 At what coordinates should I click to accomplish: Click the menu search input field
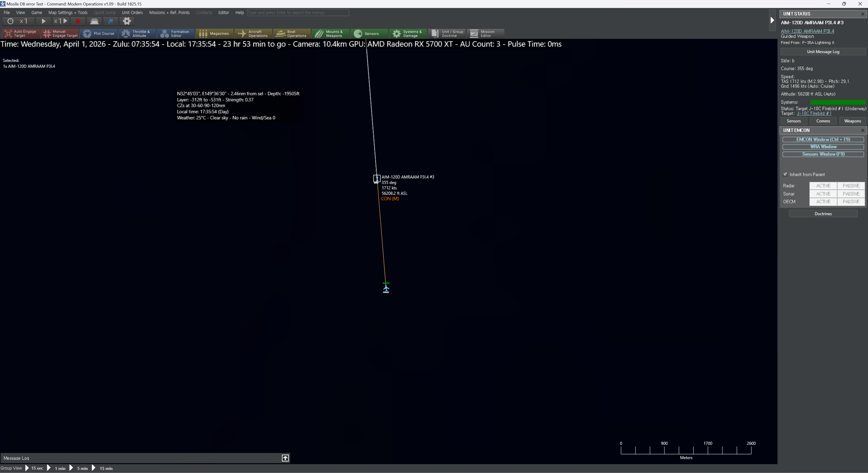click(298, 12)
